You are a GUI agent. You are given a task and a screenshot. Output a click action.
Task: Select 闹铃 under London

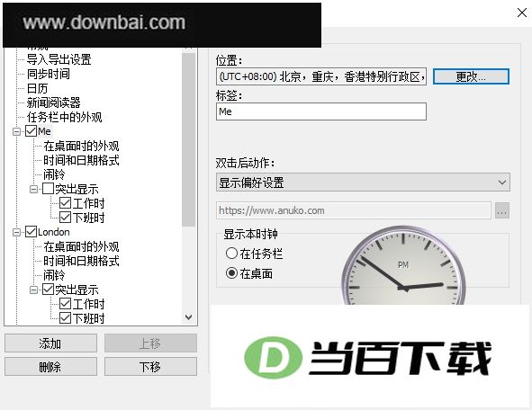click(x=54, y=275)
